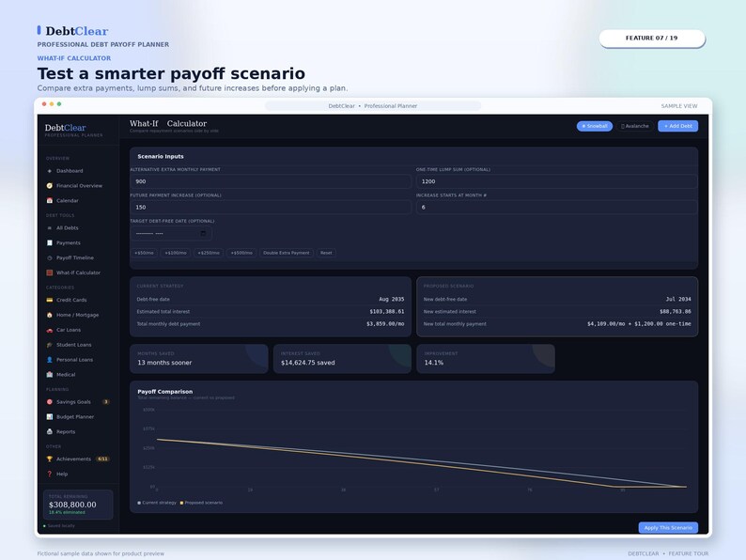
Task: Click the DebtClear sidebar logo
Action: 65,128
